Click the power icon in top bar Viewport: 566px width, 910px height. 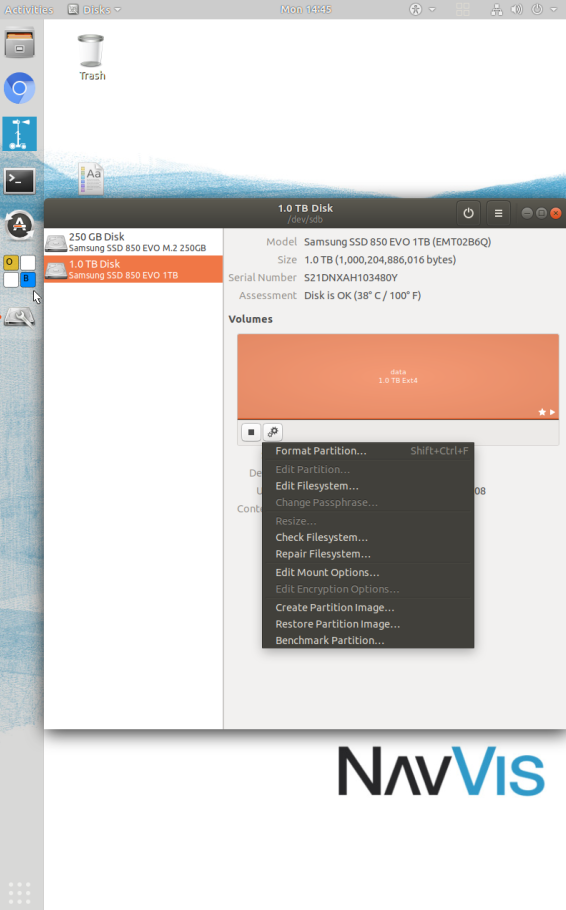coord(537,9)
